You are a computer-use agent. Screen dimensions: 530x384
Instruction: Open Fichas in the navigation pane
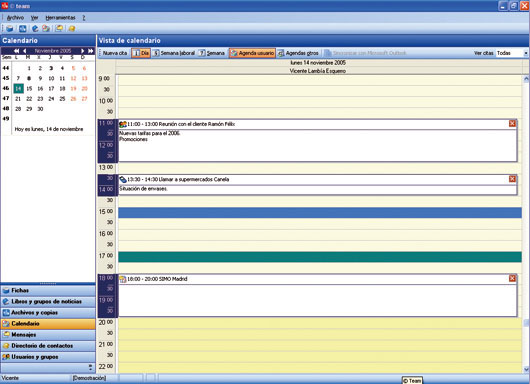point(48,290)
